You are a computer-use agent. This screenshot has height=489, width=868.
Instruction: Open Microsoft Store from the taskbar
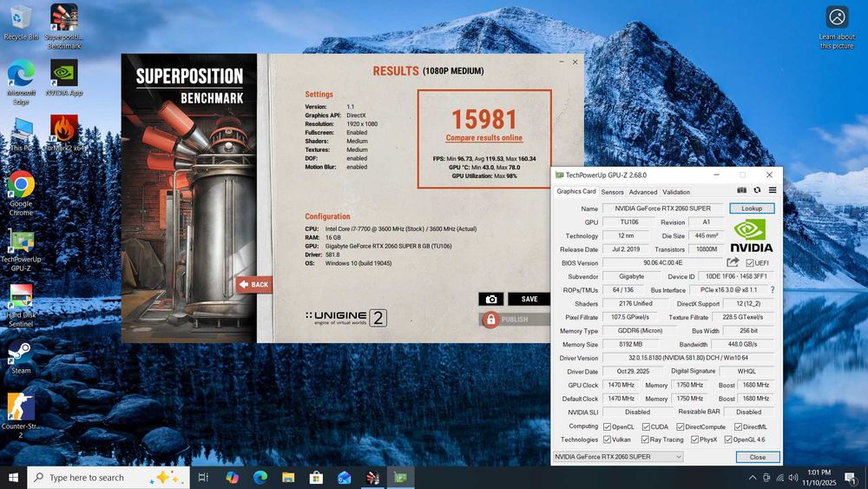tap(316, 478)
